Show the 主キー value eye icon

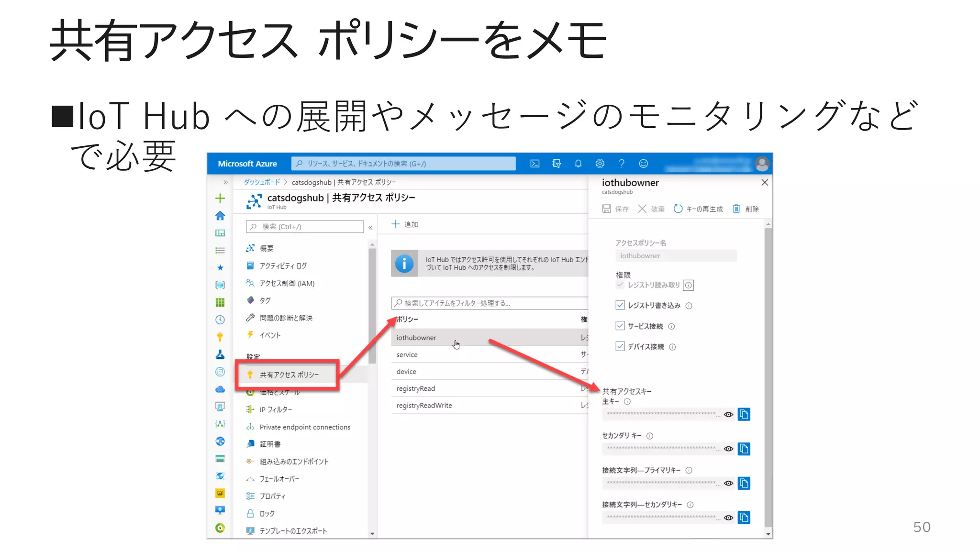pyautogui.click(x=729, y=415)
